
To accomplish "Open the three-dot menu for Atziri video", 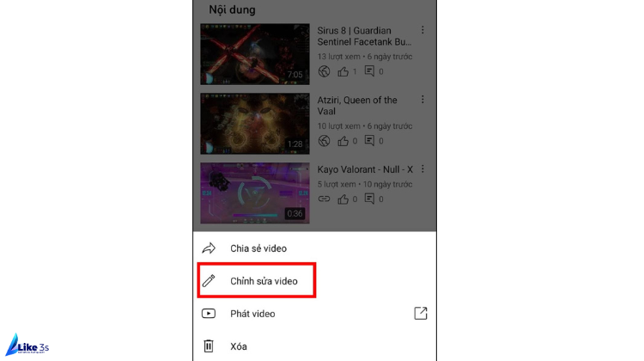I will 422,100.
